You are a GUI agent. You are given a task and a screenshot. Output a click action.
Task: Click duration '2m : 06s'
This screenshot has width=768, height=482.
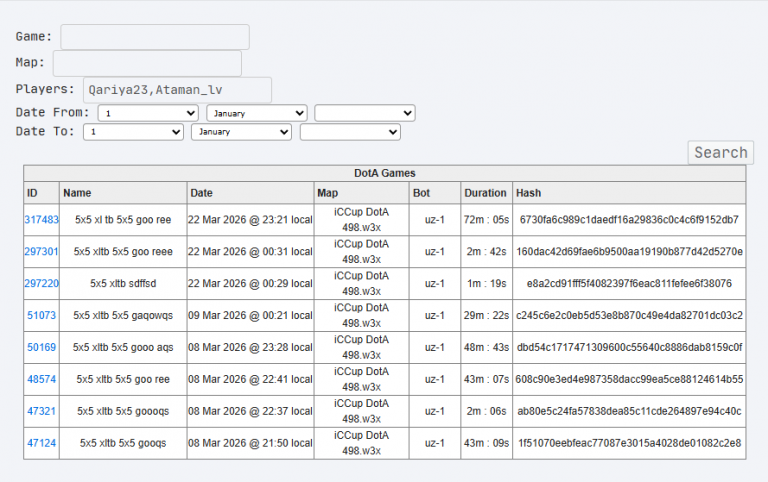pos(486,411)
